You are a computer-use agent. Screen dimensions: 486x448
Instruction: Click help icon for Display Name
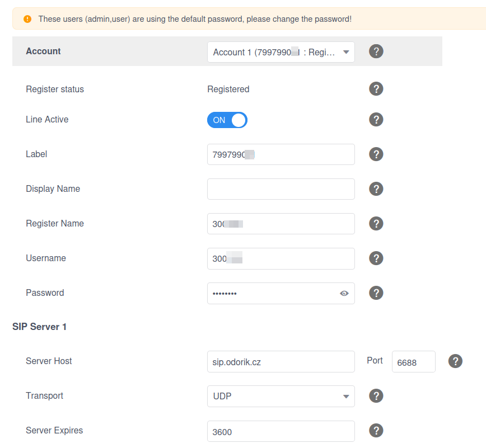pyautogui.click(x=376, y=189)
